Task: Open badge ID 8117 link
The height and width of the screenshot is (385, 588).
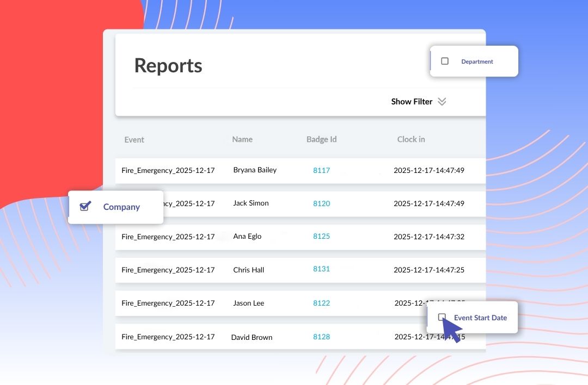Action: [321, 170]
